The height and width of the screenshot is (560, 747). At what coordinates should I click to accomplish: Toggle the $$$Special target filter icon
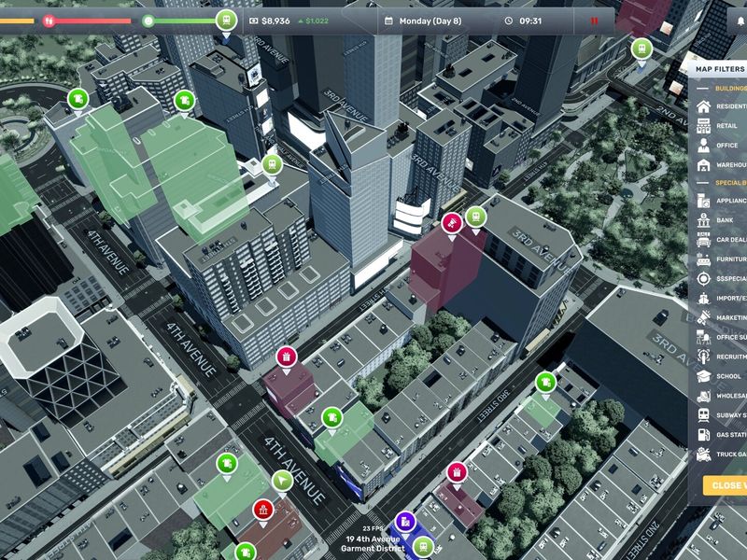tap(704, 278)
